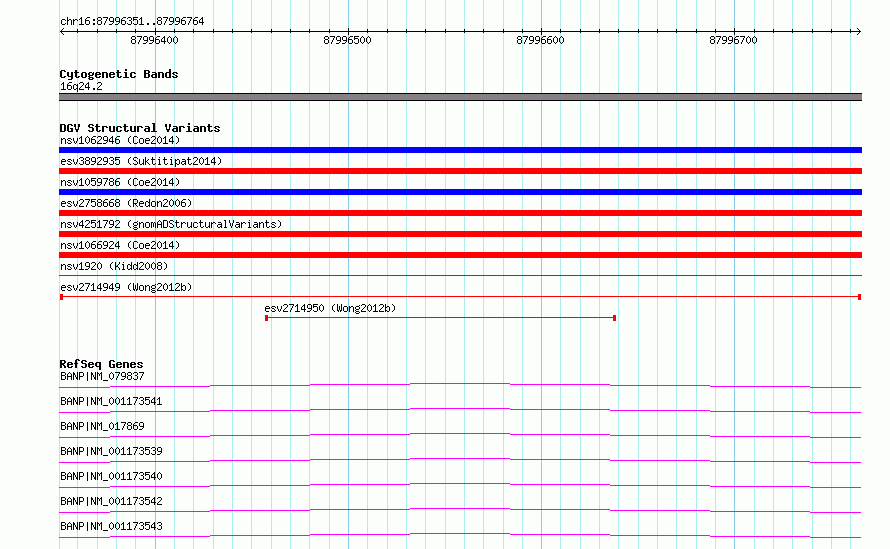Screen dimensions: 890x549
Task: Select variant label esv2758668 (Redon2006)
Action: click(126, 203)
